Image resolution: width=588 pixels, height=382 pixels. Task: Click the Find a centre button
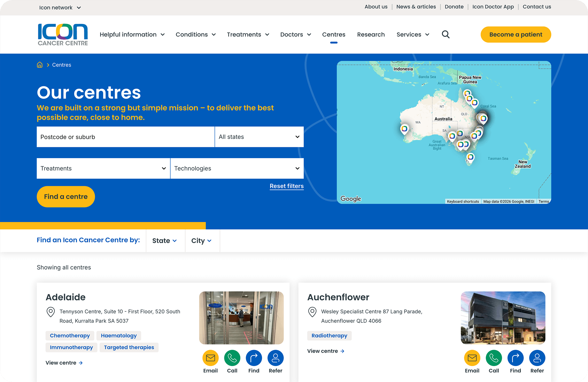pos(66,197)
